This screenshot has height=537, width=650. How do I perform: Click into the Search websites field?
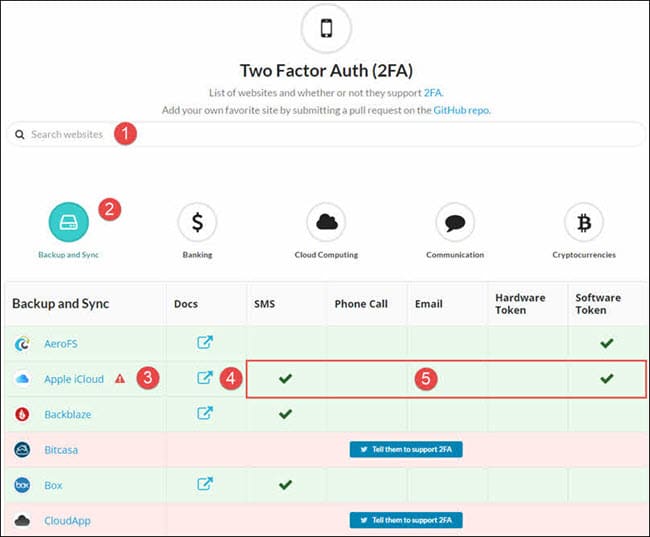click(326, 134)
